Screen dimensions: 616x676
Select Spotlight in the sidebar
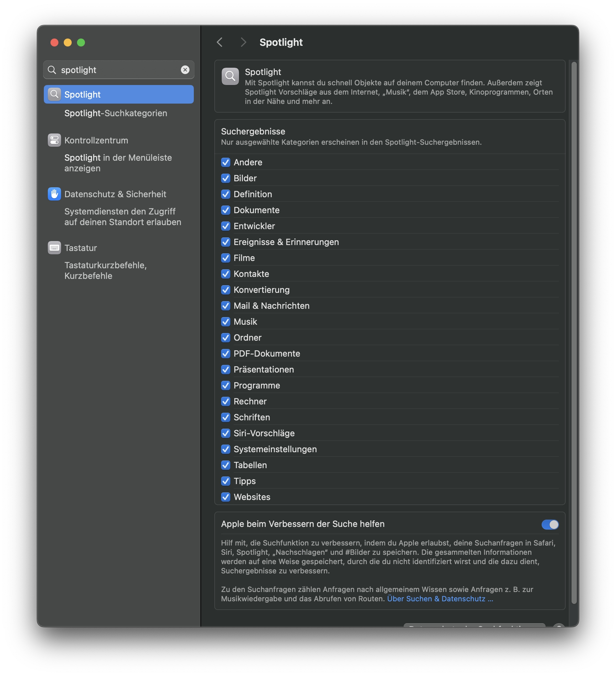click(x=118, y=95)
